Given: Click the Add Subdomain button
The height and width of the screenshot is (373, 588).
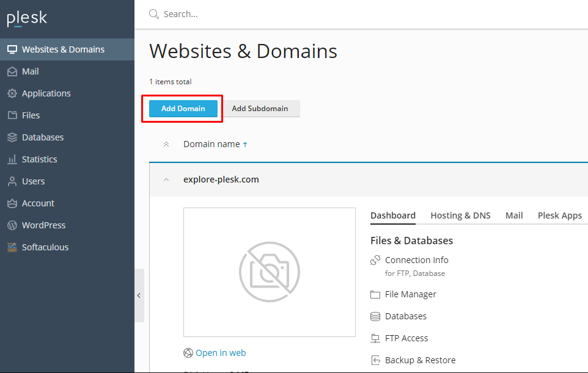Looking at the screenshot, I should point(260,108).
